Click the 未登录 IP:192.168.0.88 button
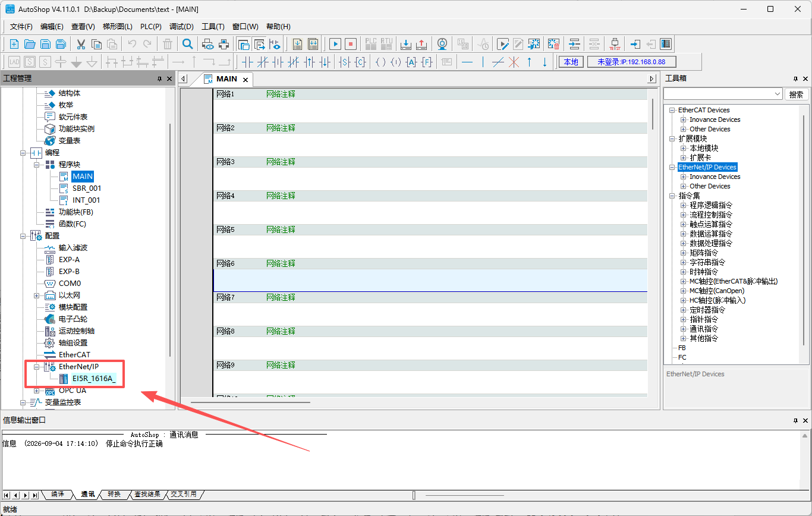Image resolution: width=812 pixels, height=516 pixels. coord(631,62)
